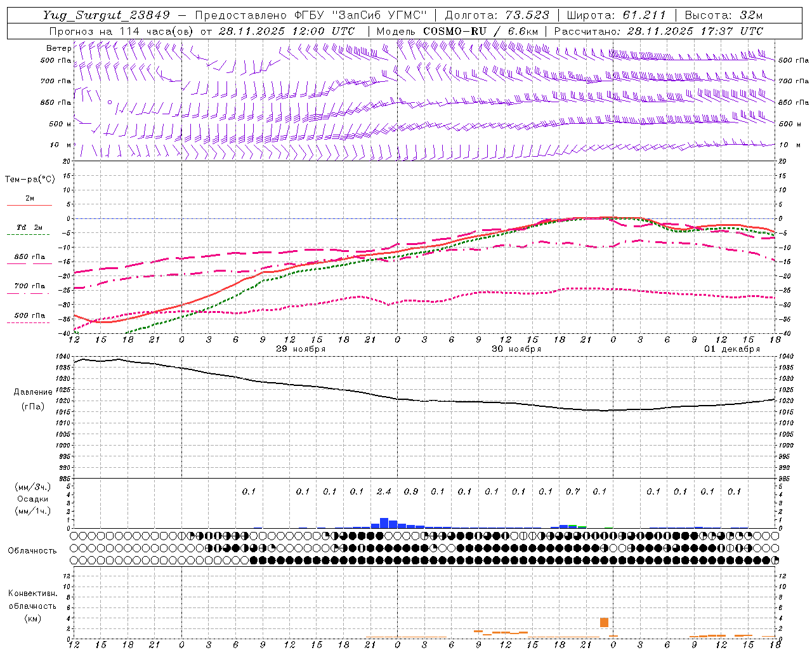This screenshot has width=812, height=650.
Task: Click the tallest blue precipitation bar
Action: 384,523
